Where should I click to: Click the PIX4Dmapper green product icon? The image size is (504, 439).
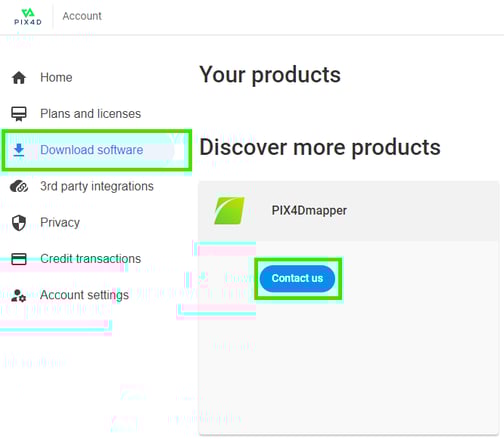(229, 211)
